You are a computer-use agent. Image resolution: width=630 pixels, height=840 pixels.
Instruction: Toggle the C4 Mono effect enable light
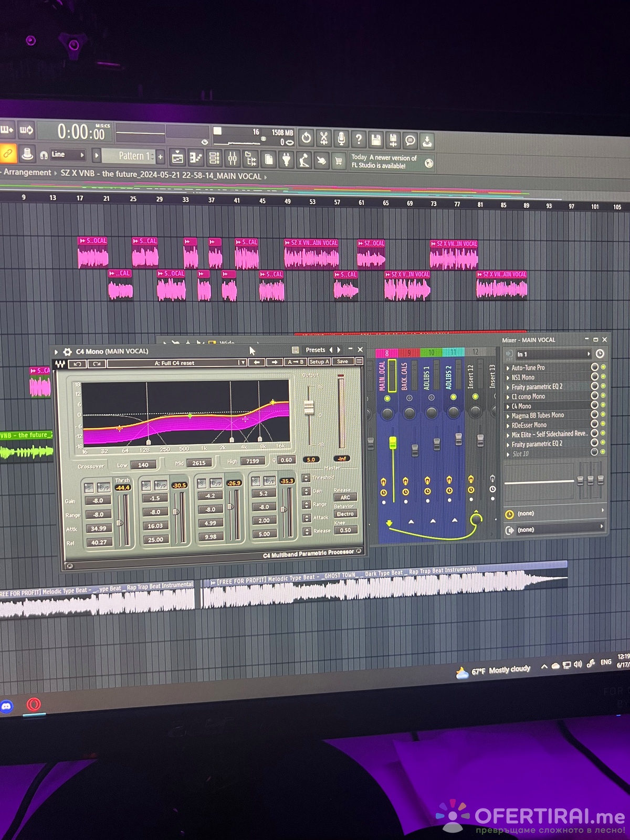[603, 405]
